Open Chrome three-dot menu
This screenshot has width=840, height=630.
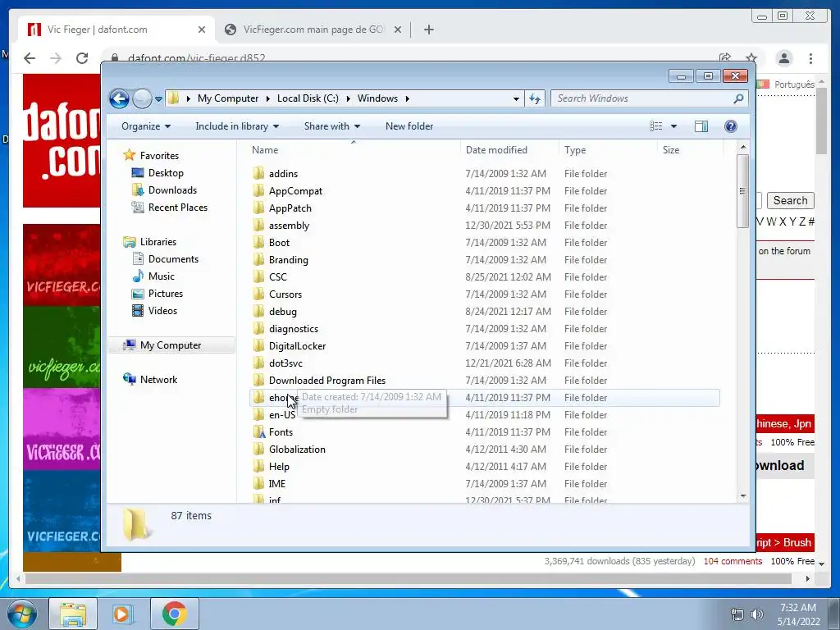[x=811, y=58]
